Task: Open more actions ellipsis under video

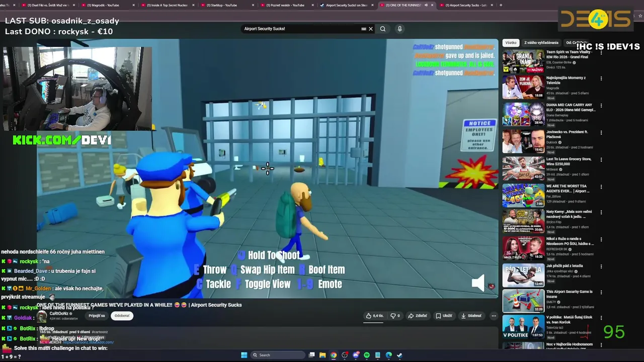Action: pos(494,316)
